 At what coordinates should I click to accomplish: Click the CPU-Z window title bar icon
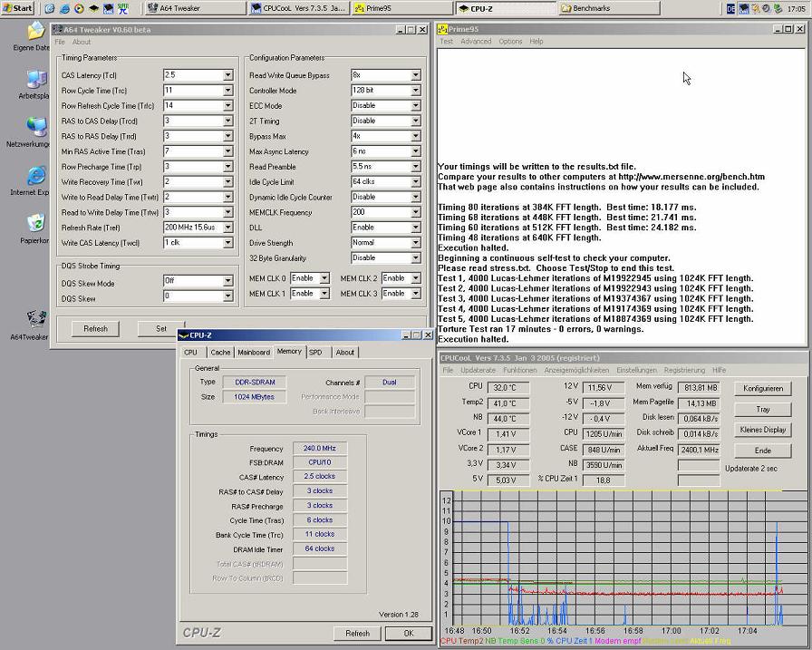pos(183,335)
